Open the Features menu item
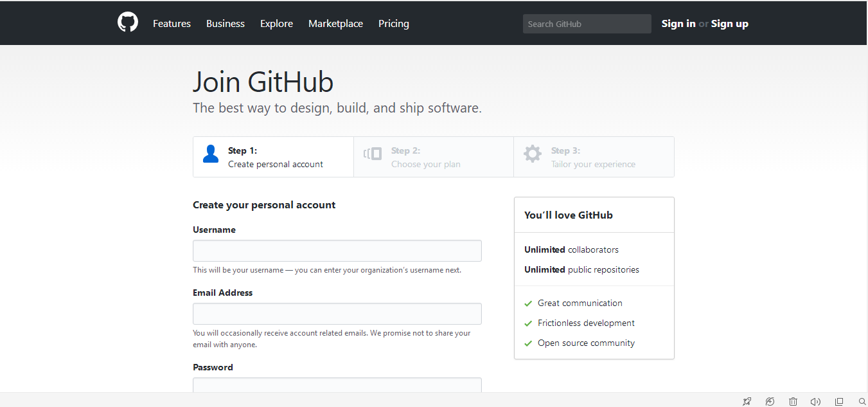This screenshot has width=868, height=407. [172, 24]
